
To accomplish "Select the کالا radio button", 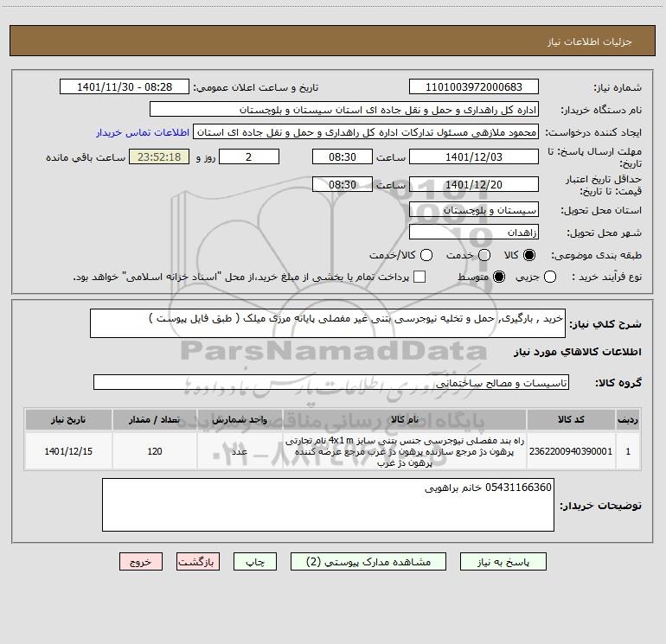I will pos(529,255).
